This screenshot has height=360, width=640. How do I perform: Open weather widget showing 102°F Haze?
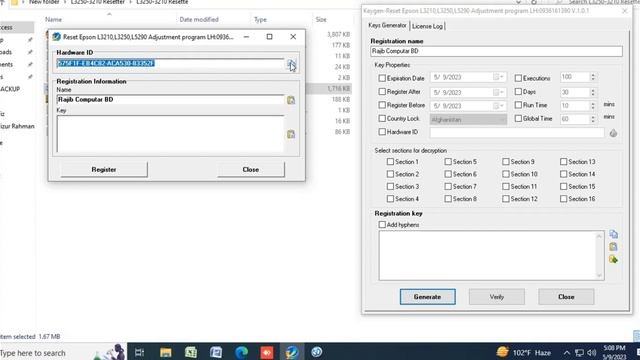[x=524, y=352]
